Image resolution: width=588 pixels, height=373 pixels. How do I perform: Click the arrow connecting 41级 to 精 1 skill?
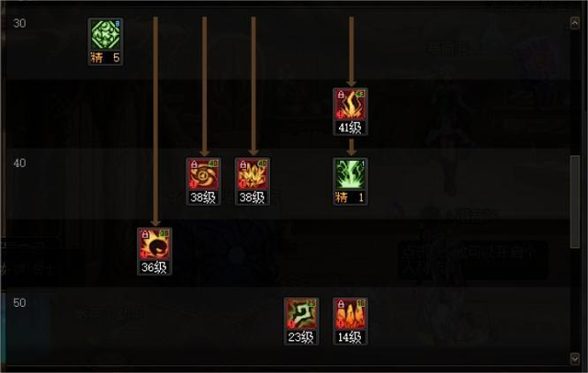pos(351,147)
